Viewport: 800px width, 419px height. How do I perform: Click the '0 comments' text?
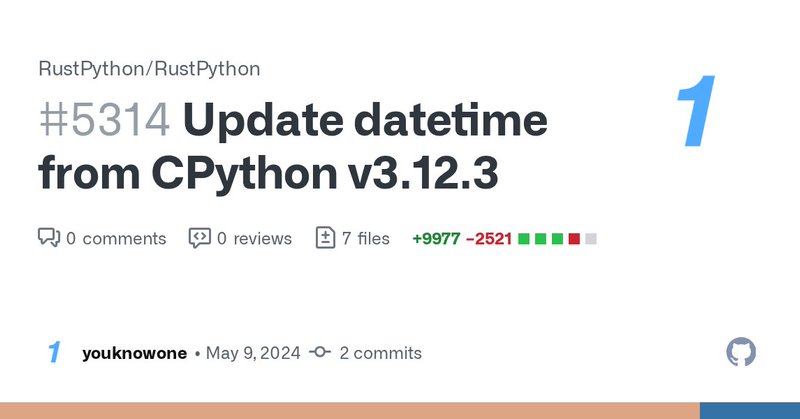pos(116,238)
